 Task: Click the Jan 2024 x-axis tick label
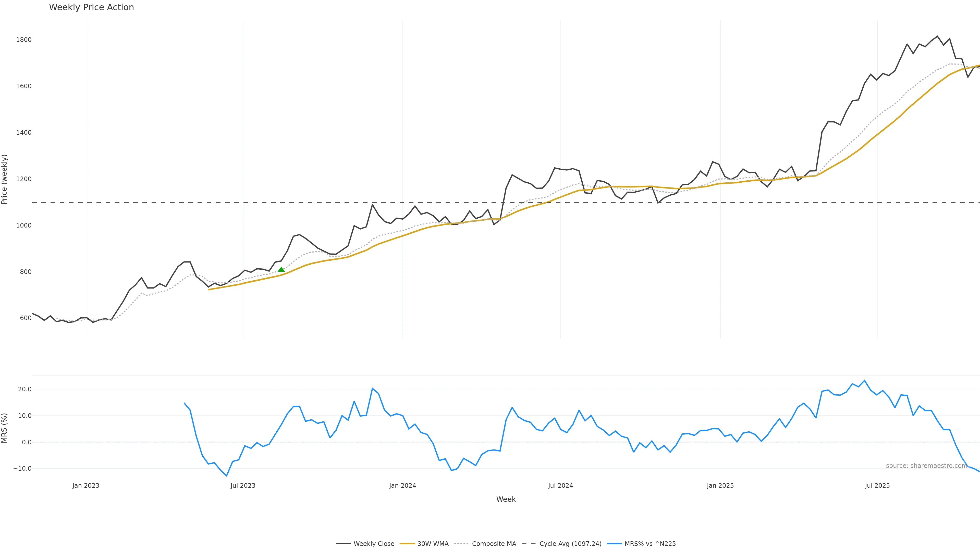pyautogui.click(x=402, y=486)
